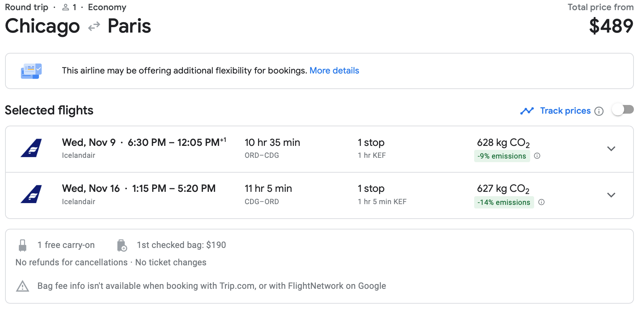The width and height of the screenshot is (644, 312).
Task: Click the warning triangle icon
Action: (x=22, y=286)
